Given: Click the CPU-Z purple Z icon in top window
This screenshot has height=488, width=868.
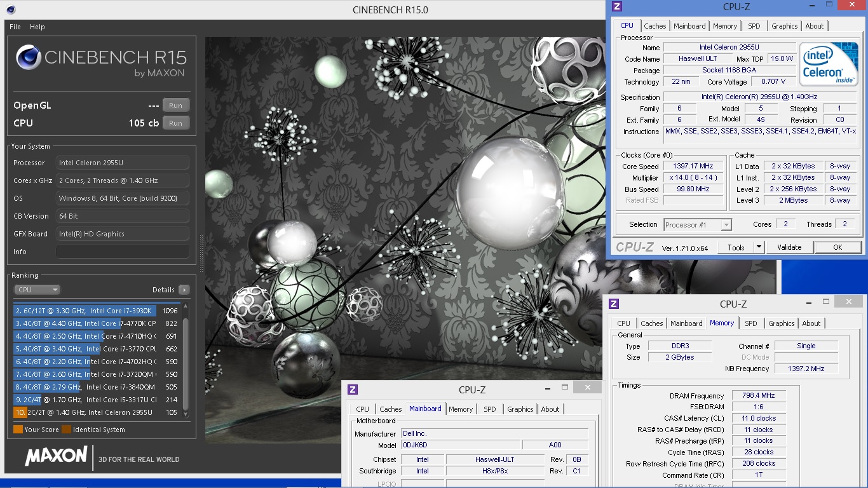Looking at the screenshot, I should point(616,7).
